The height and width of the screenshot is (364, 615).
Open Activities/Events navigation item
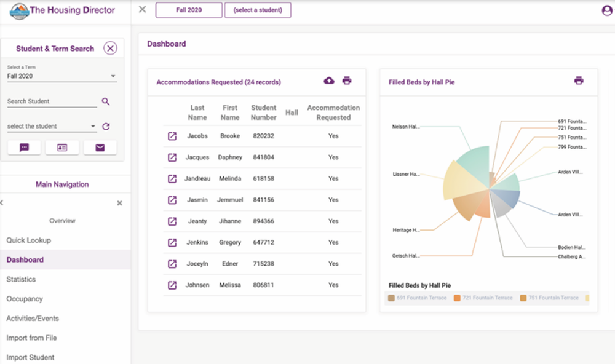click(x=33, y=318)
